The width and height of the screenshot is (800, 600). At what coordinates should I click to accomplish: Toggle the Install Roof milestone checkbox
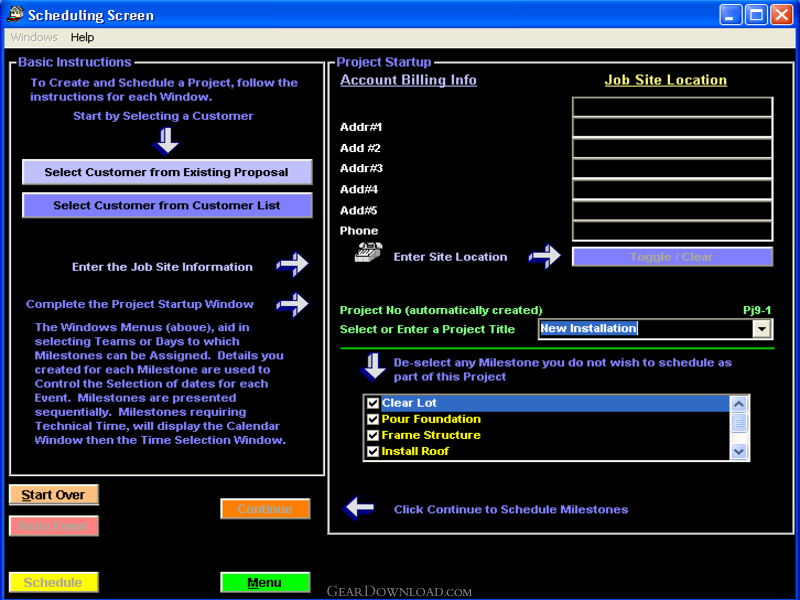click(x=373, y=451)
